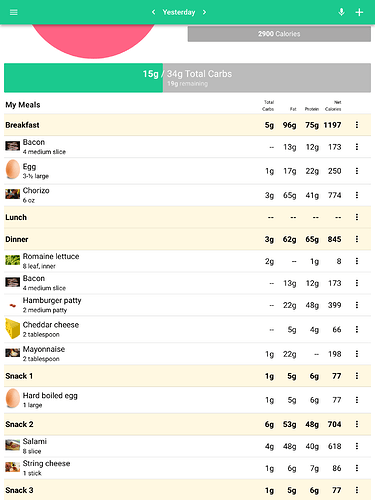
Task: Tap the 2900 Calories gray bar
Action: point(279,34)
